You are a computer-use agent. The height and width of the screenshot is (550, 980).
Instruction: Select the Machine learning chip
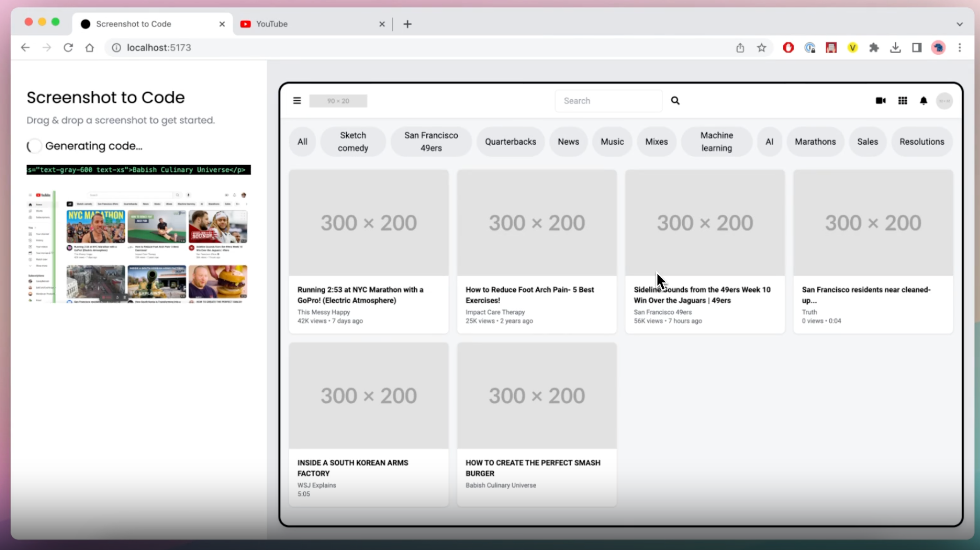pos(716,142)
